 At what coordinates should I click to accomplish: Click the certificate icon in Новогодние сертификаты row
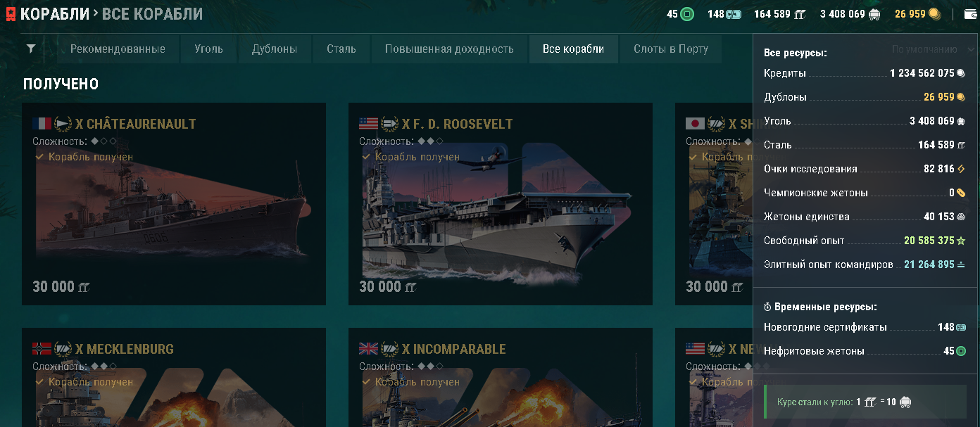[x=961, y=327]
